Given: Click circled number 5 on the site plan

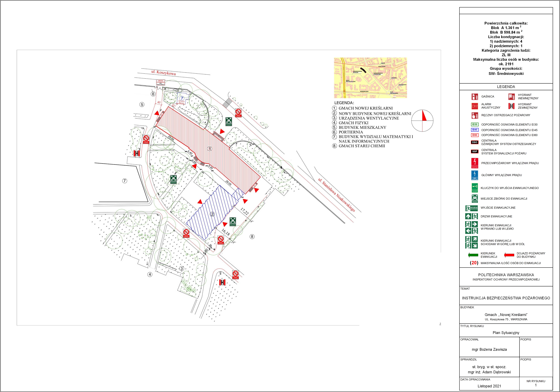Looking at the screenshot, I should click(142, 104).
